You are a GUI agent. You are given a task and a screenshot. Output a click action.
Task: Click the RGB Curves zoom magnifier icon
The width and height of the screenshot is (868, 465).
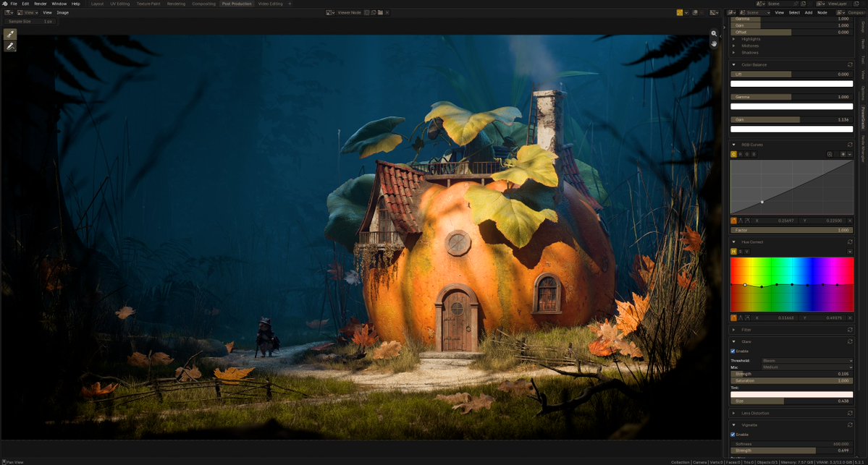click(830, 154)
